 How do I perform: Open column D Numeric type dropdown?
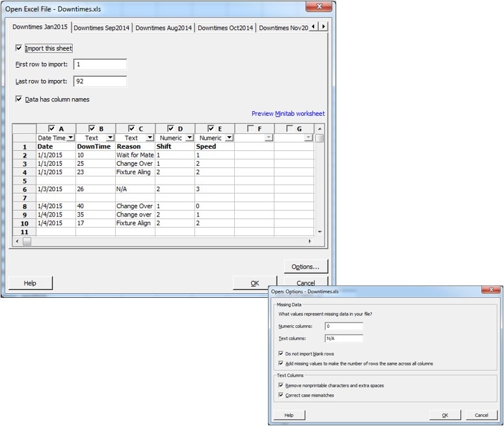pyautogui.click(x=189, y=138)
